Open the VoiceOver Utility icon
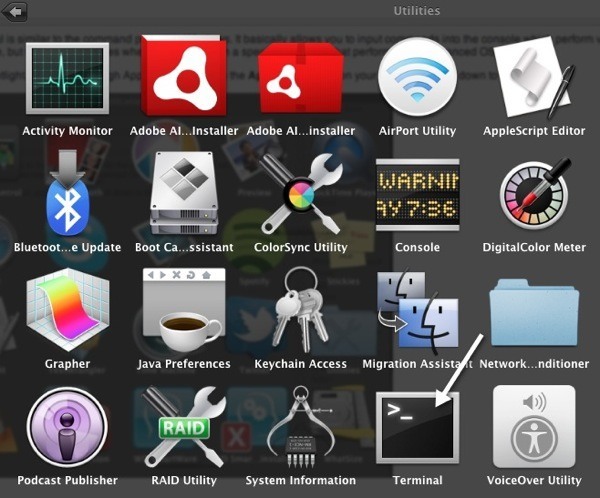The width and height of the screenshot is (600, 498). click(x=534, y=427)
